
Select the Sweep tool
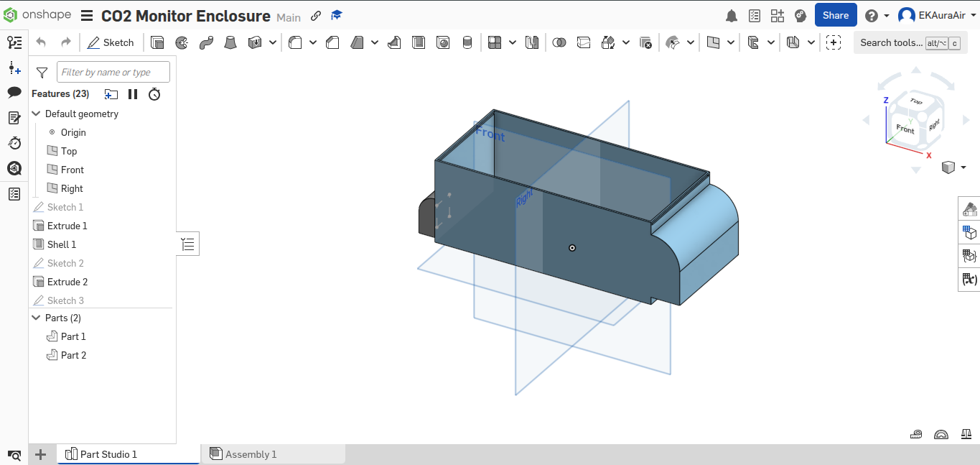pos(206,42)
